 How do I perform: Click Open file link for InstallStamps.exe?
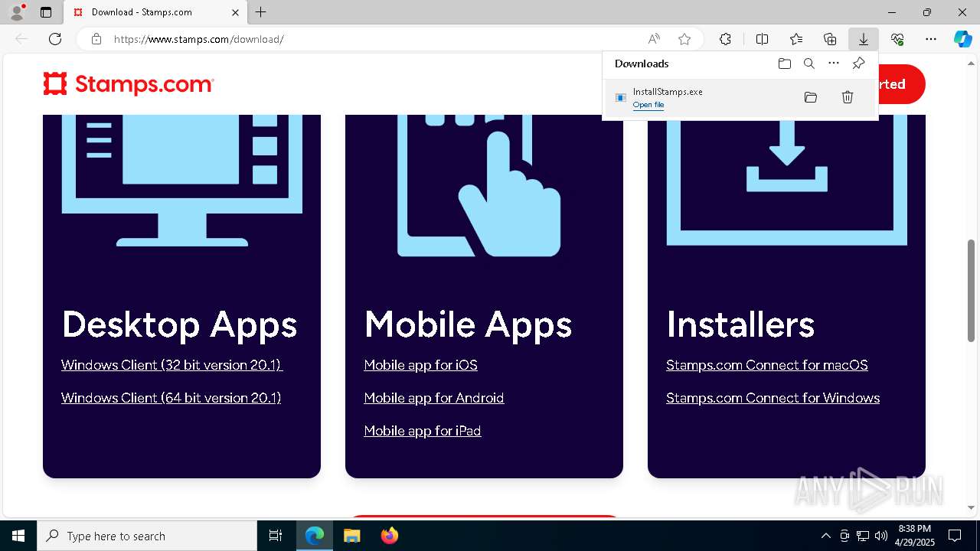[x=648, y=105]
